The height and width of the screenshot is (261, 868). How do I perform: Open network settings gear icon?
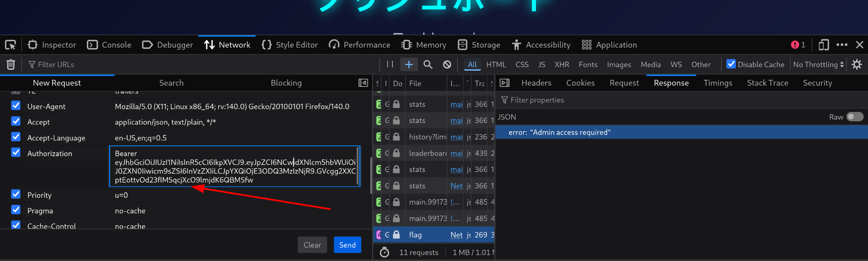[857, 64]
